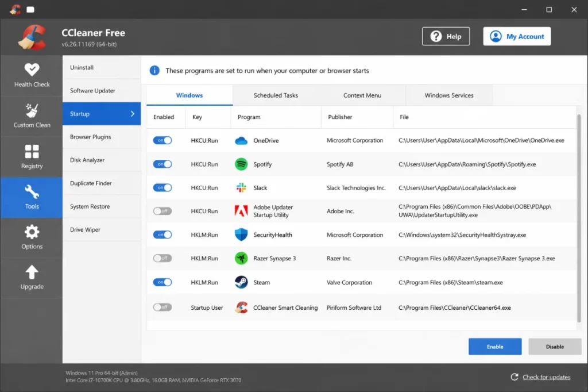Click the Adobe Updater icon
Screen dimensions: 588x392
(x=241, y=211)
